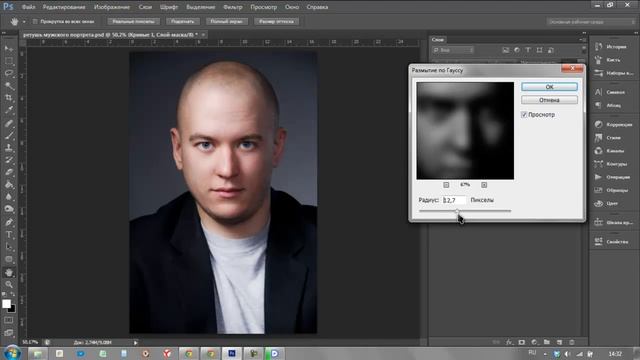Select the Shape tool
The width and height of the screenshot is (640, 360).
coord(9,259)
